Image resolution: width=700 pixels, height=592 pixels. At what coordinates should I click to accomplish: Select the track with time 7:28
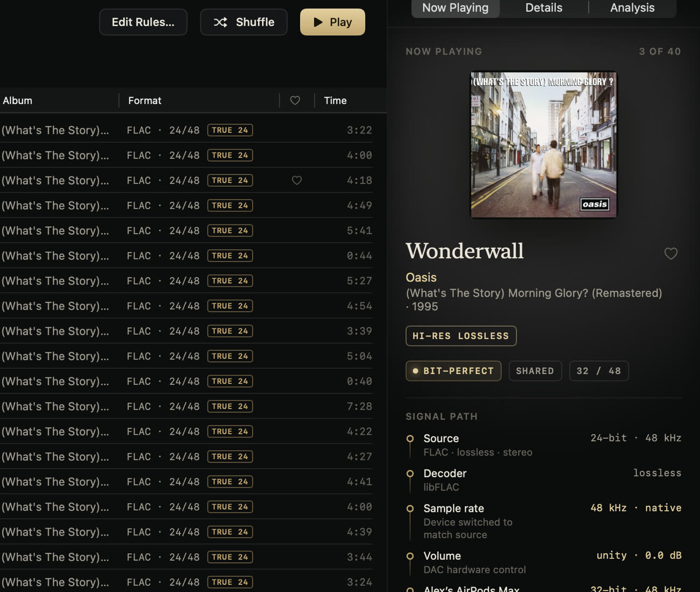coord(186,406)
